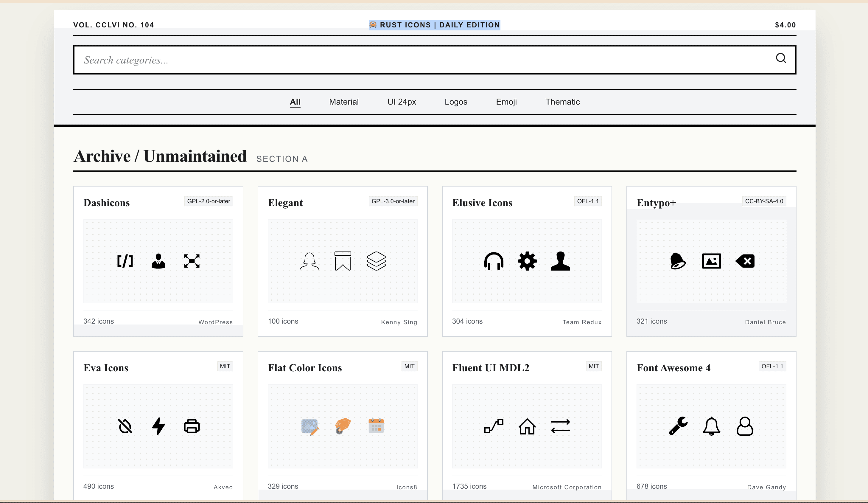The image size is (868, 503).
Task: Open the Fluent UI MDL2 title link
Action: 491,368
